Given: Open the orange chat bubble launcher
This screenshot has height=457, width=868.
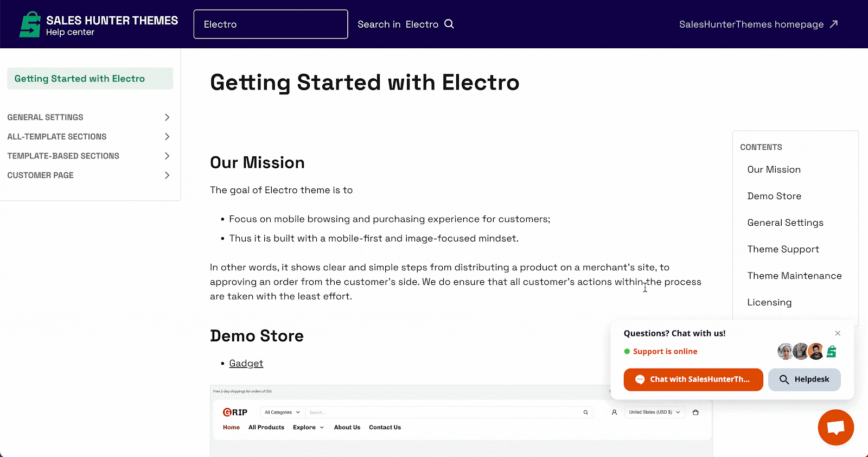Looking at the screenshot, I should 835,427.
